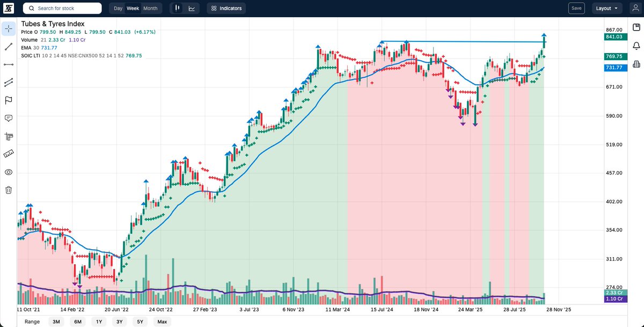Click the SOIC logo in top-left corner

[9, 8]
